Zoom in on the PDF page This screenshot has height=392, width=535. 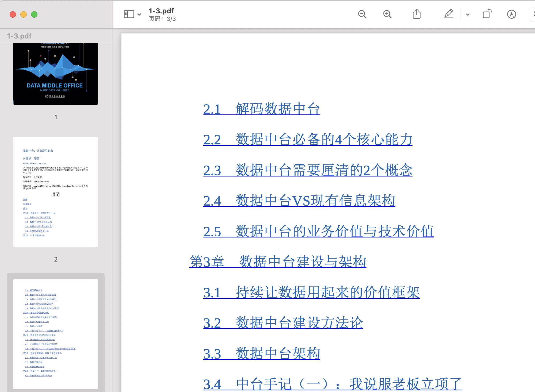pyautogui.click(x=387, y=14)
